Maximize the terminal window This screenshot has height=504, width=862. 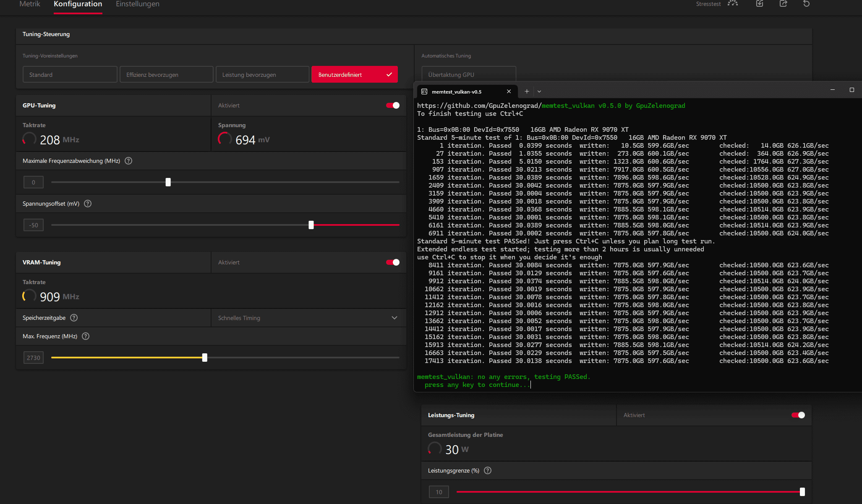click(x=852, y=90)
